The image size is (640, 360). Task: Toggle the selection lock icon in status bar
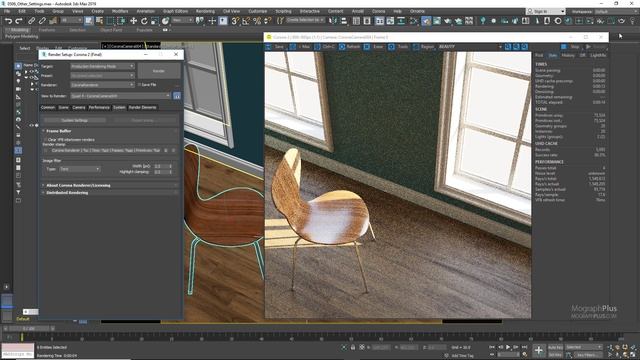point(353,347)
